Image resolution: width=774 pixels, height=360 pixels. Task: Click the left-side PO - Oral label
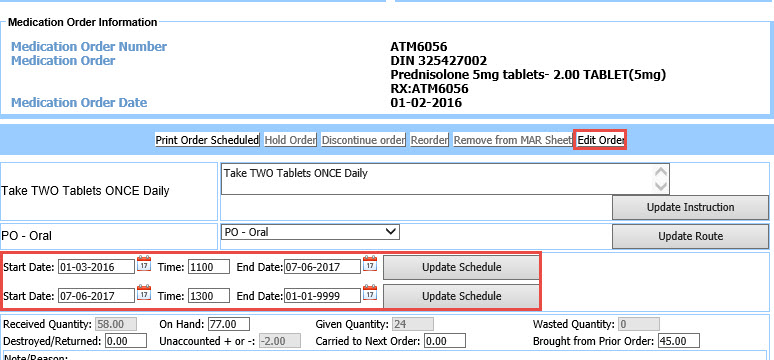click(27, 236)
